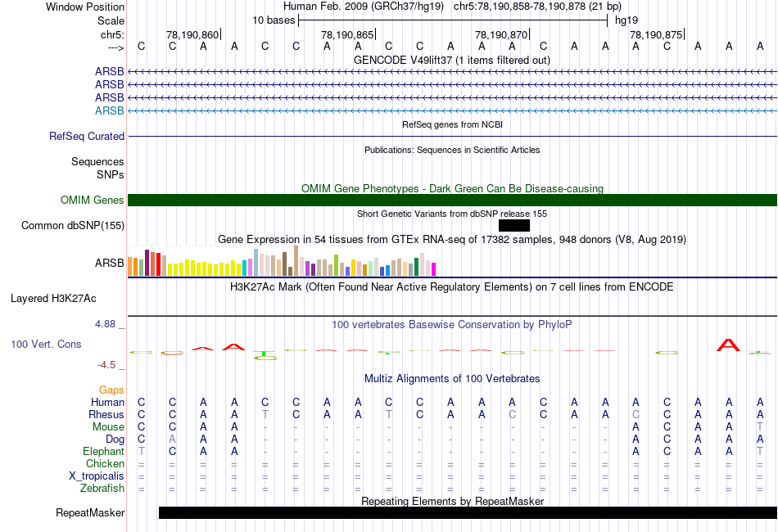Click the -4.5 PhyloP lower scale value
778x532 pixels.
[x=106, y=365]
